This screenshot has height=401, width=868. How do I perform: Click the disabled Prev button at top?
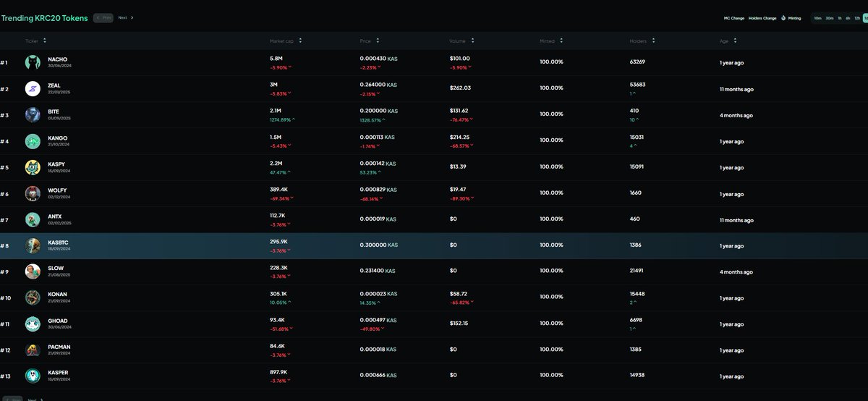pos(103,17)
